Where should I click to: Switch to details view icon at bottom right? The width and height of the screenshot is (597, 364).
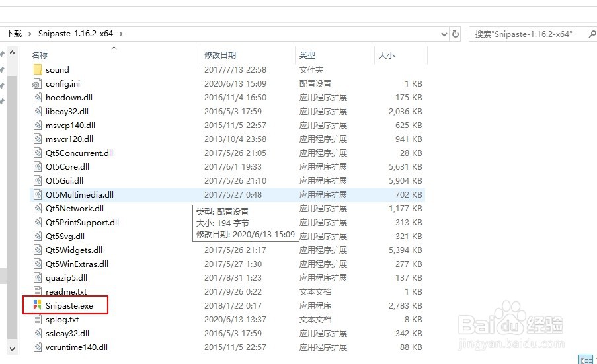[586, 359]
